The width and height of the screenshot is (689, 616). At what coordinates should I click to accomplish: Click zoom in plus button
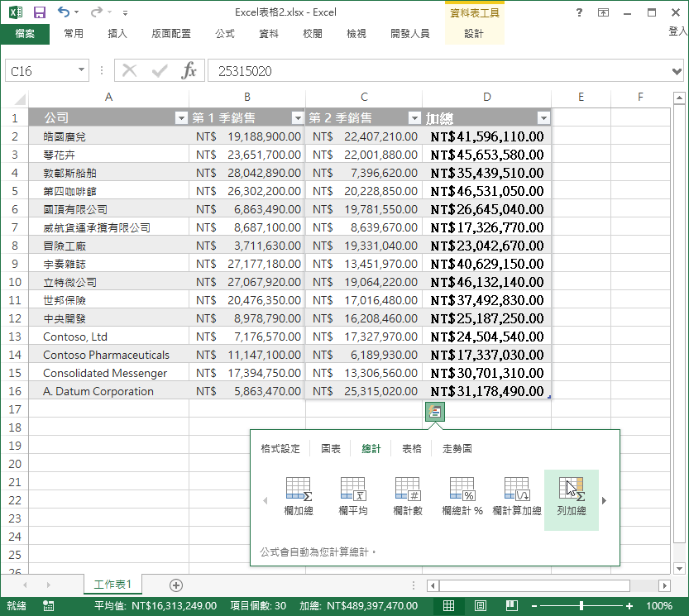click(629, 606)
